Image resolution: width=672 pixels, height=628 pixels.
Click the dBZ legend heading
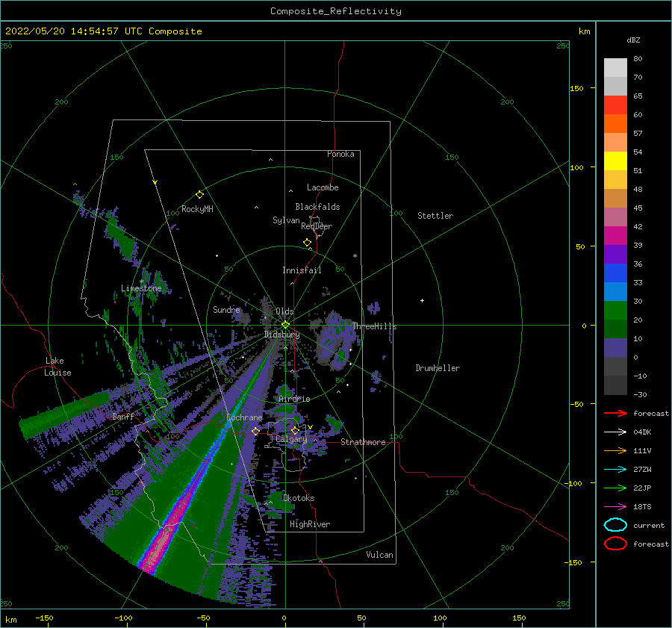coord(633,40)
